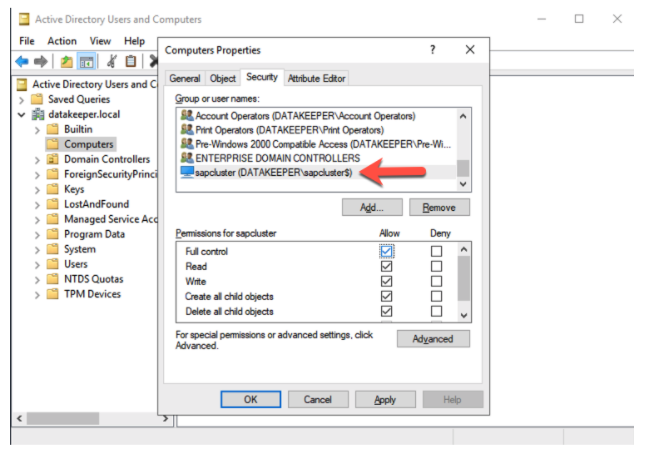The image size is (648, 452).
Task: Click the group list scroll-up arrow
Action: pos(463,116)
